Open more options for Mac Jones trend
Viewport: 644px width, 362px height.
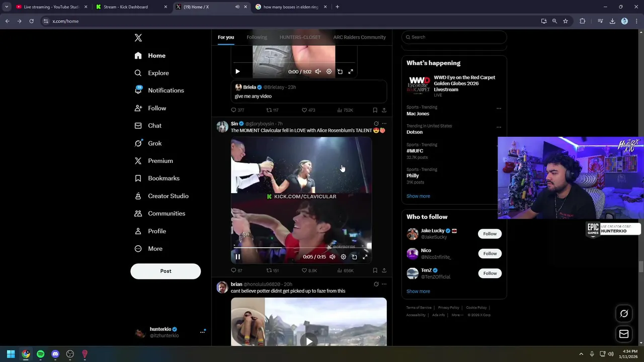pos(499,108)
